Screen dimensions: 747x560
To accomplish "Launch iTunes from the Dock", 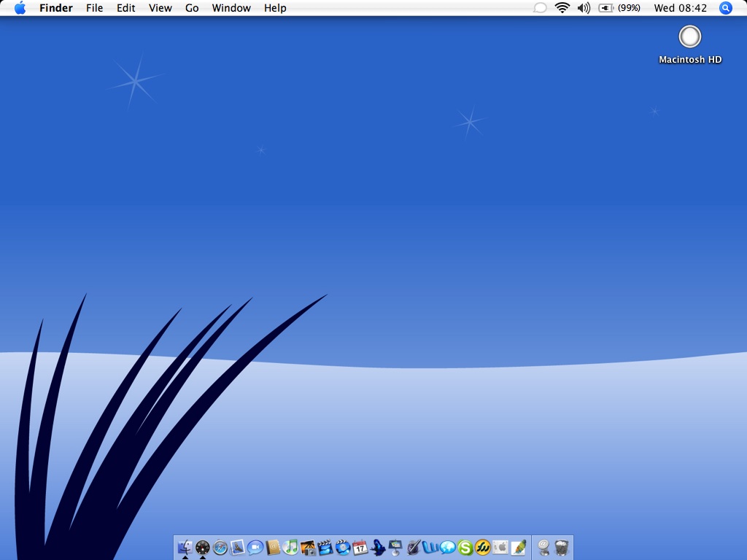I will 290,547.
